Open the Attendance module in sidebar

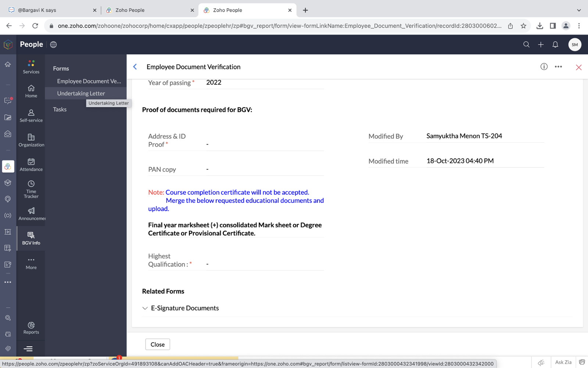pos(31,164)
